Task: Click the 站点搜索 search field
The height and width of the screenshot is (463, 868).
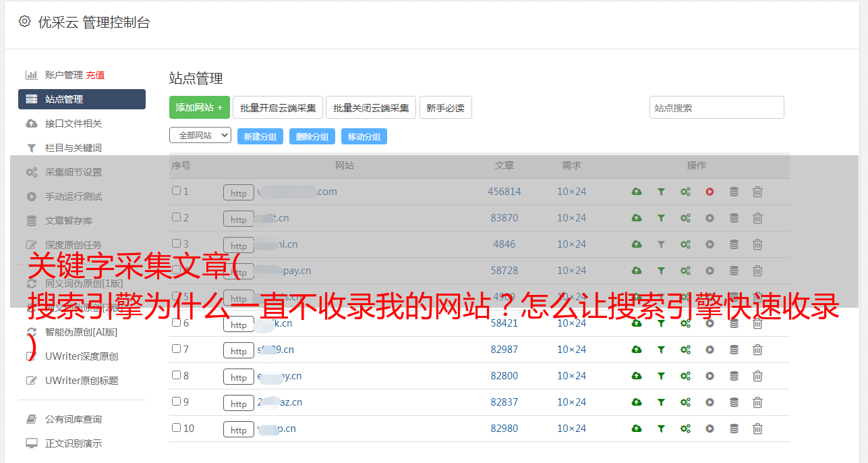Action: pyautogui.click(x=716, y=107)
